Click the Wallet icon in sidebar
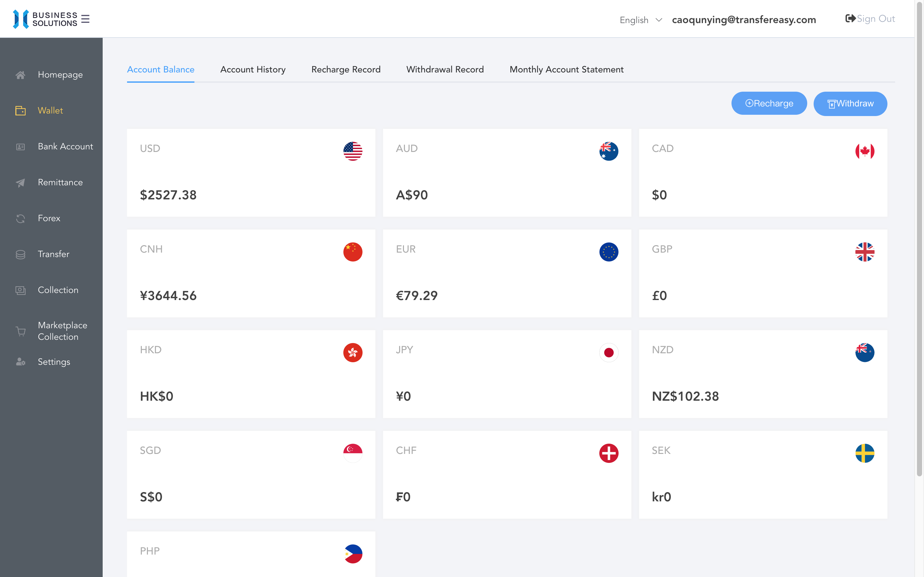The width and height of the screenshot is (924, 577). (21, 111)
